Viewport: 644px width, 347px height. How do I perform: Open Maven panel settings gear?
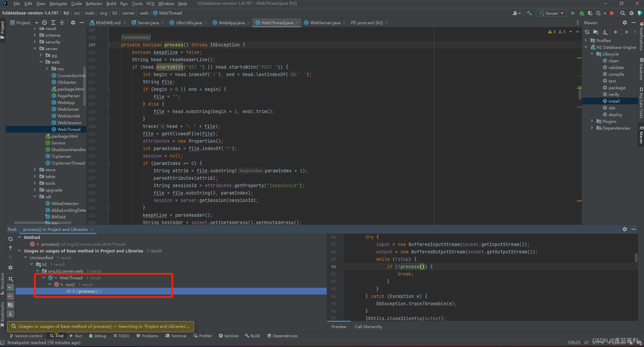pyautogui.click(x=625, y=23)
